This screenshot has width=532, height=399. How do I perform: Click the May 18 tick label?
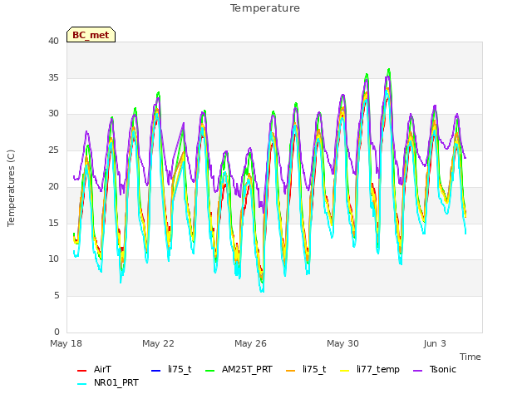pos(66,343)
